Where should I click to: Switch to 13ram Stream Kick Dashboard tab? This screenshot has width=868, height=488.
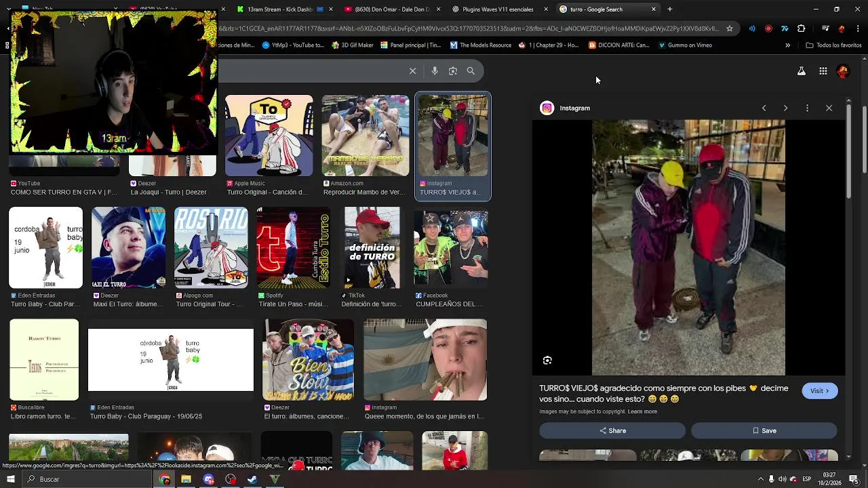(283, 9)
